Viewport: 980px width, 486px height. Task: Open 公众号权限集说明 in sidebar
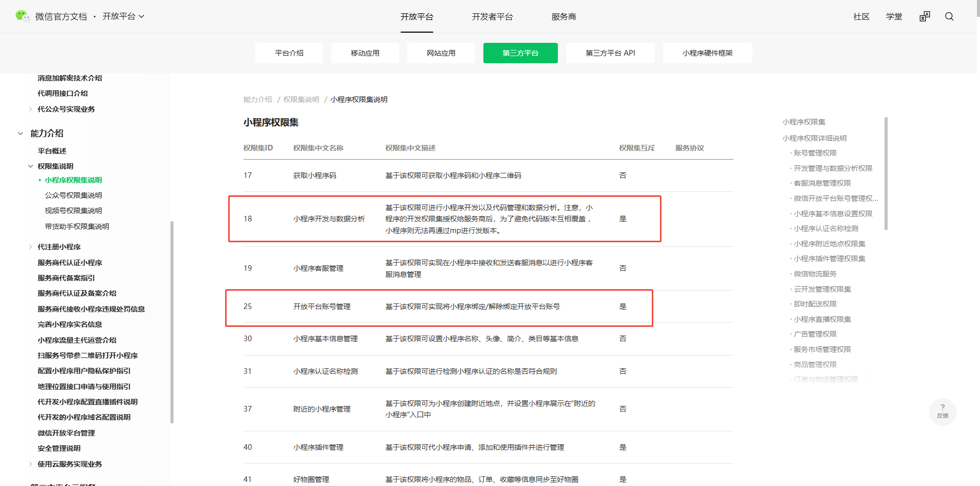click(73, 195)
